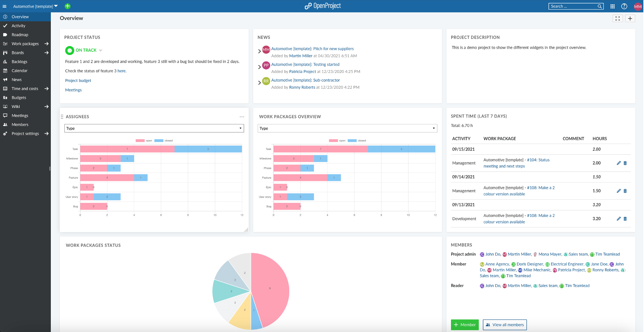This screenshot has width=644, height=332.
Task: Edit the 2.00 hour time entry pencil icon
Action: click(619, 163)
